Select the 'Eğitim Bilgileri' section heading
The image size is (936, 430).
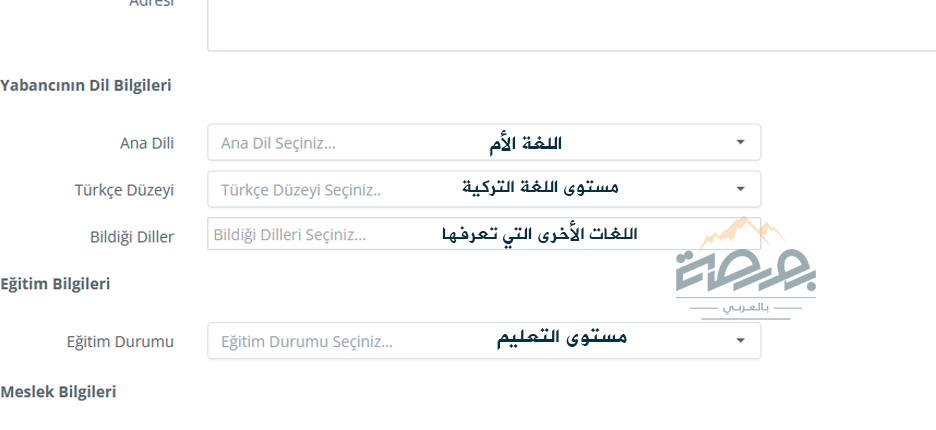(55, 283)
